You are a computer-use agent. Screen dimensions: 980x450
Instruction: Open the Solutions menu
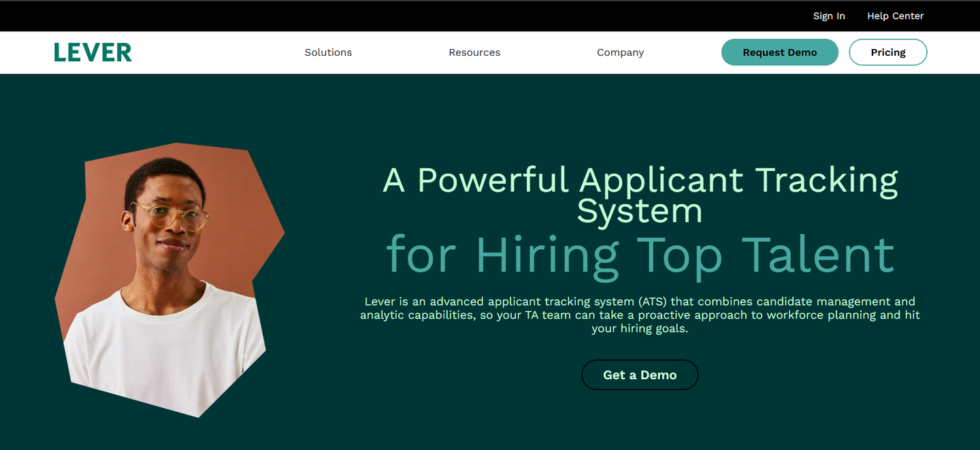point(328,52)
